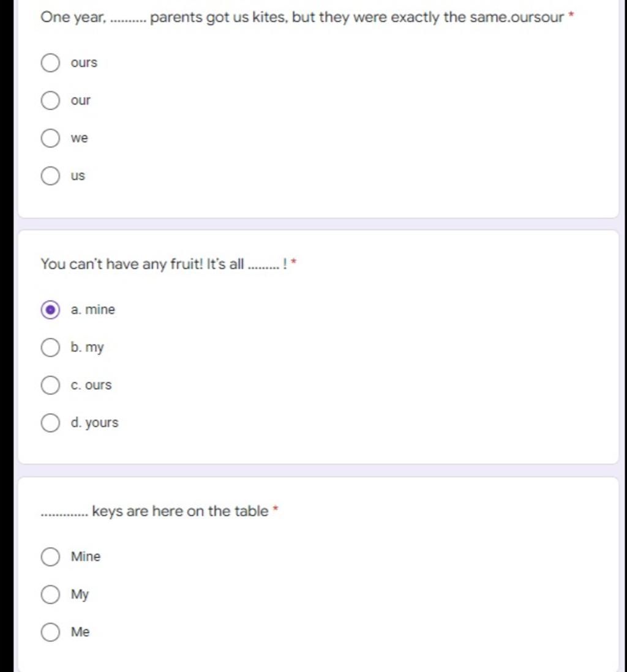Pick the 'we' radio button

50,138
